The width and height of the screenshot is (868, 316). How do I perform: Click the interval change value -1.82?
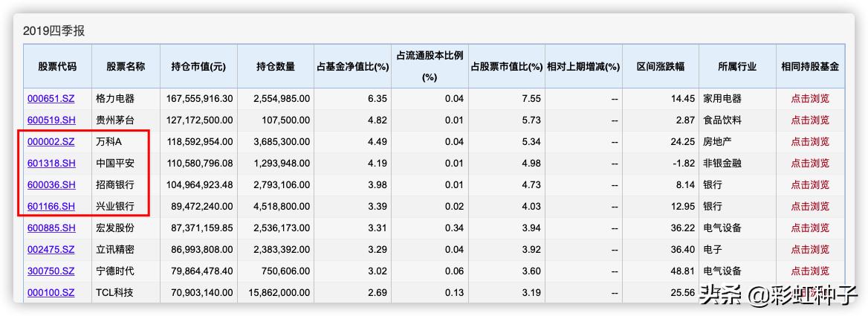tap(682, 164)
